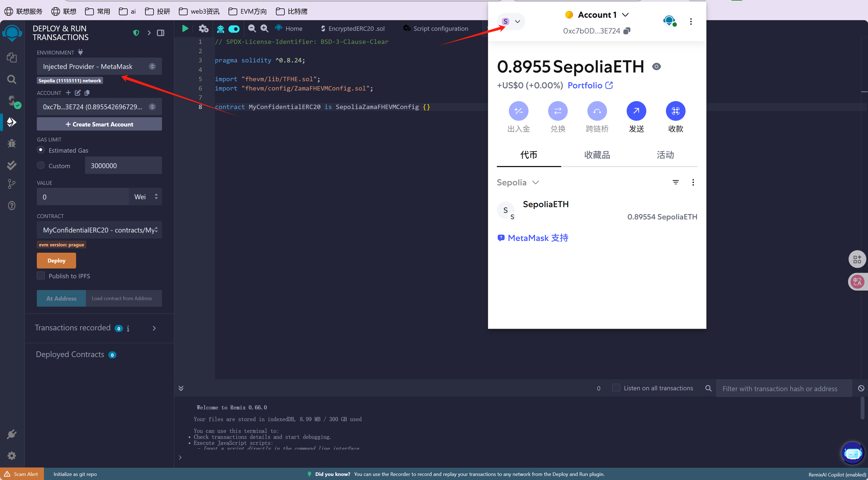This screenshot has height=480, width=868.
Task: Open File Explorer in Remix sidebar
Action: [12, 58]
